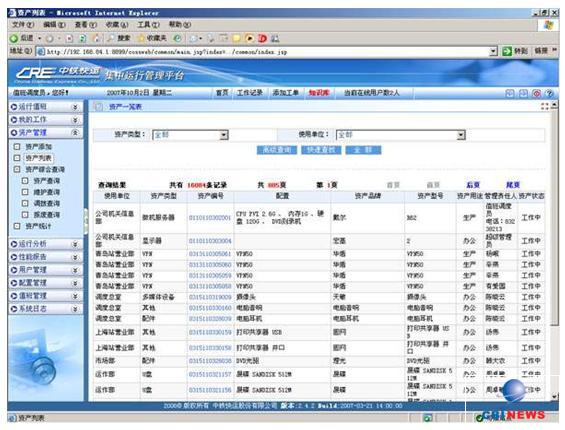Open the 资产类型 dropdown
The image size is (565, 430).
[191, 135]
